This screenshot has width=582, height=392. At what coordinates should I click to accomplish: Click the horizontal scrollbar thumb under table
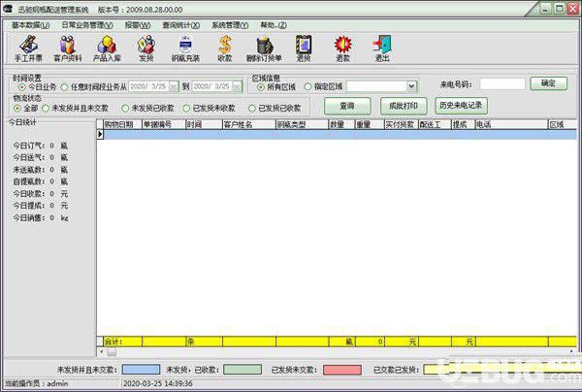pyautogui.click(x=112, y=351)
